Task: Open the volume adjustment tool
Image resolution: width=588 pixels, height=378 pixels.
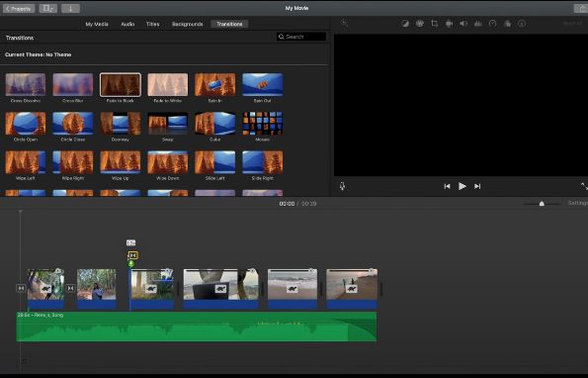Action: (x=463, y=24)
